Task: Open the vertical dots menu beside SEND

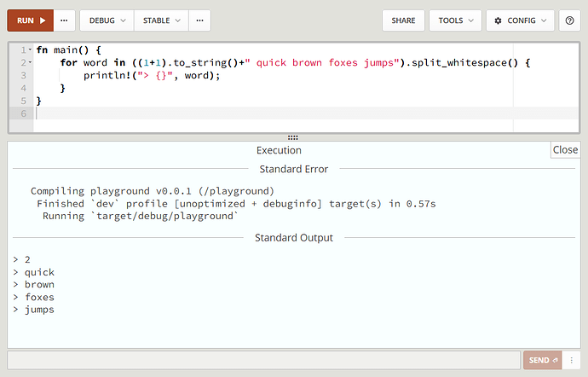Action: 571,360
